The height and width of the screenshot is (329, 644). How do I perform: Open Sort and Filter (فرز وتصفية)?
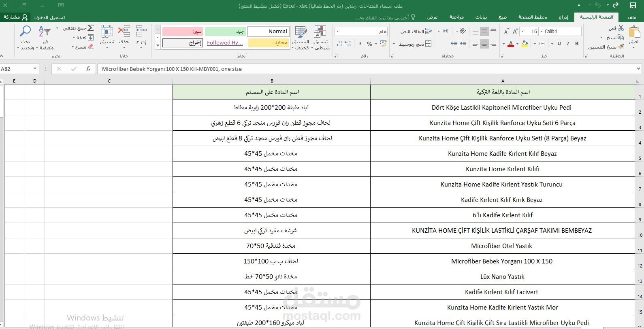(45, 37)
